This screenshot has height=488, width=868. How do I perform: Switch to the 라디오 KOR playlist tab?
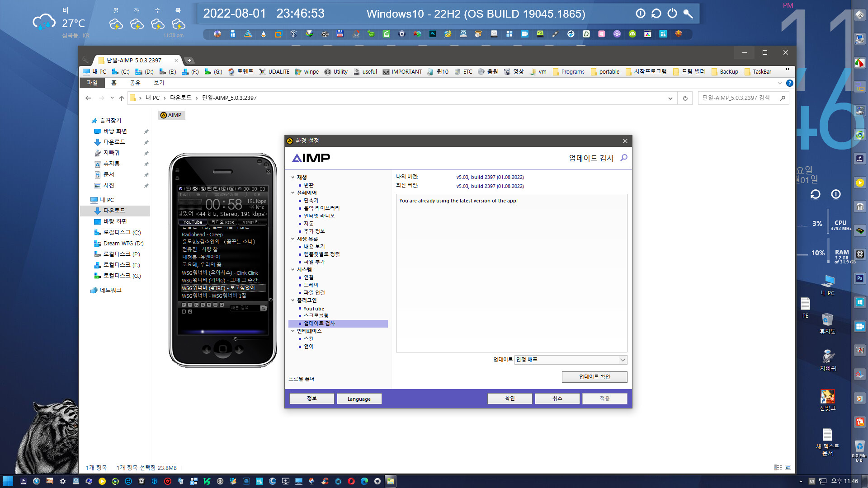pos(223,222)
